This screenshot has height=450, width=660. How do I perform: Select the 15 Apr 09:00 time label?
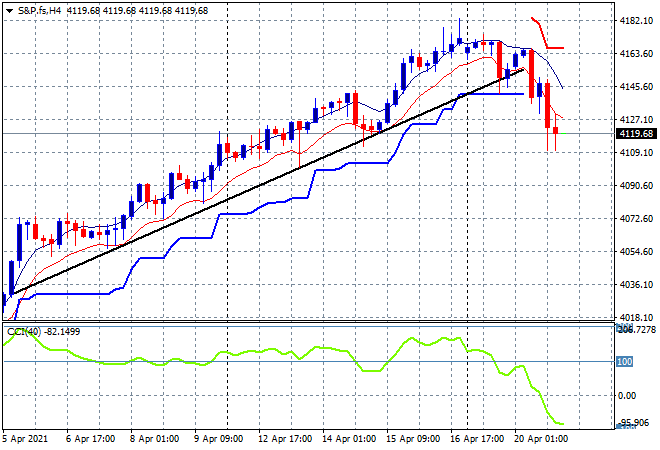[413, 439]
